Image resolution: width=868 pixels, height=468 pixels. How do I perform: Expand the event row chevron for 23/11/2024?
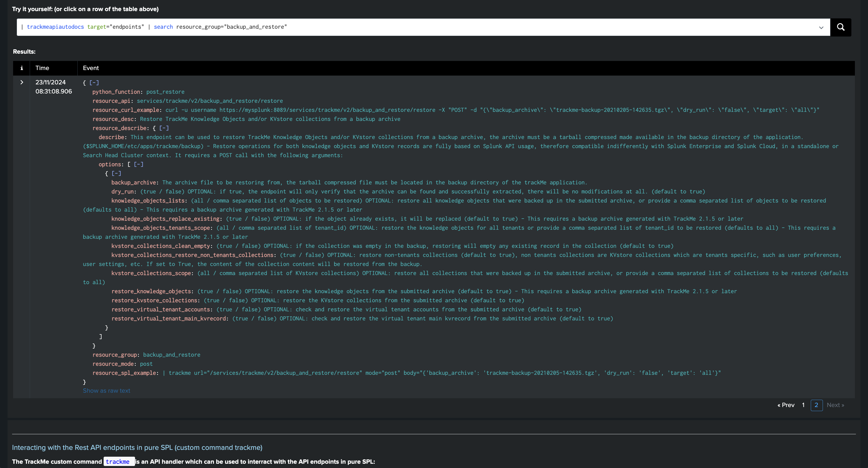tap(22, 82)
